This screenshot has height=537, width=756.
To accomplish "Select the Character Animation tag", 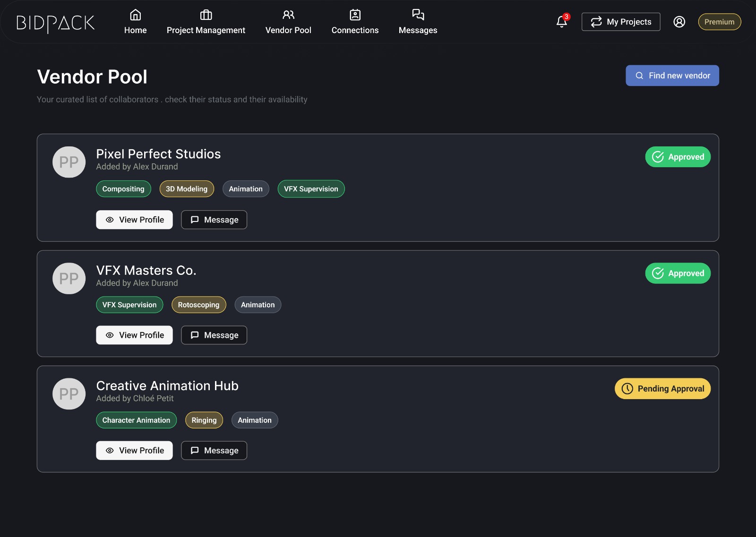I will (136, 420).
